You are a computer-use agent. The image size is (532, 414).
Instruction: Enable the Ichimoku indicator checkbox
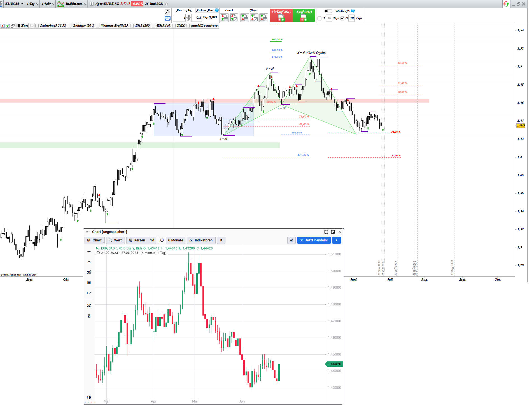(37, 25)
